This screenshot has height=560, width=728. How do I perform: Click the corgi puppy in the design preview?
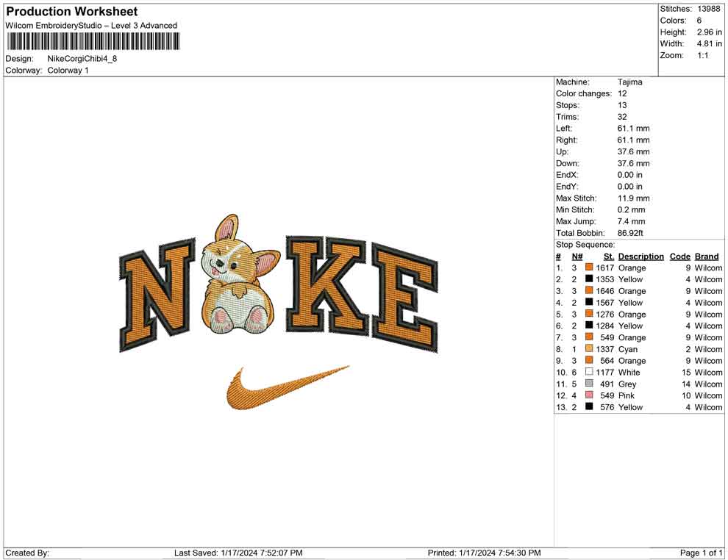(240, 274)
